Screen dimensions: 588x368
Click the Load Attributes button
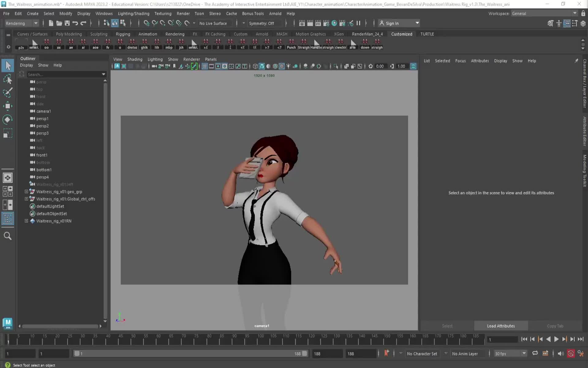(x=500, y=326)
